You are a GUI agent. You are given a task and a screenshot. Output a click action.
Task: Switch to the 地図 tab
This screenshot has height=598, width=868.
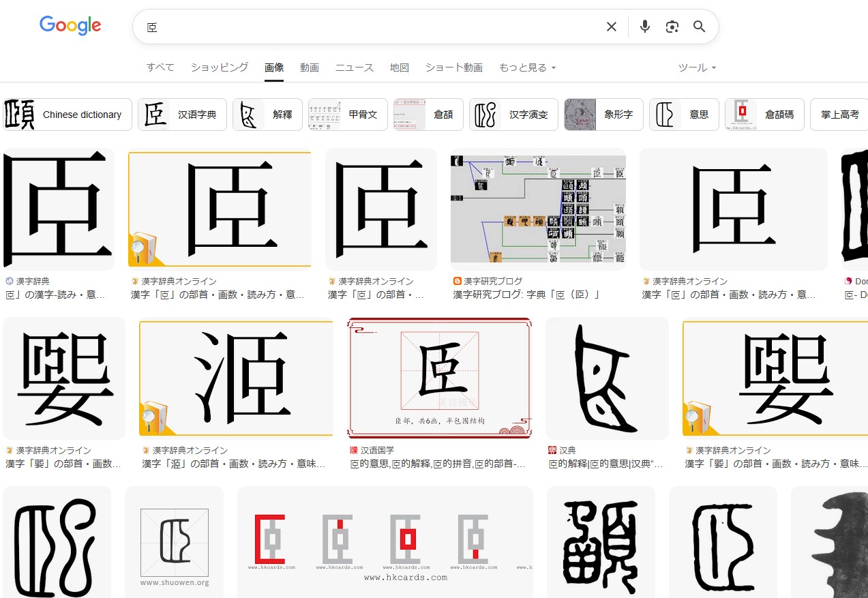point(400,68)
